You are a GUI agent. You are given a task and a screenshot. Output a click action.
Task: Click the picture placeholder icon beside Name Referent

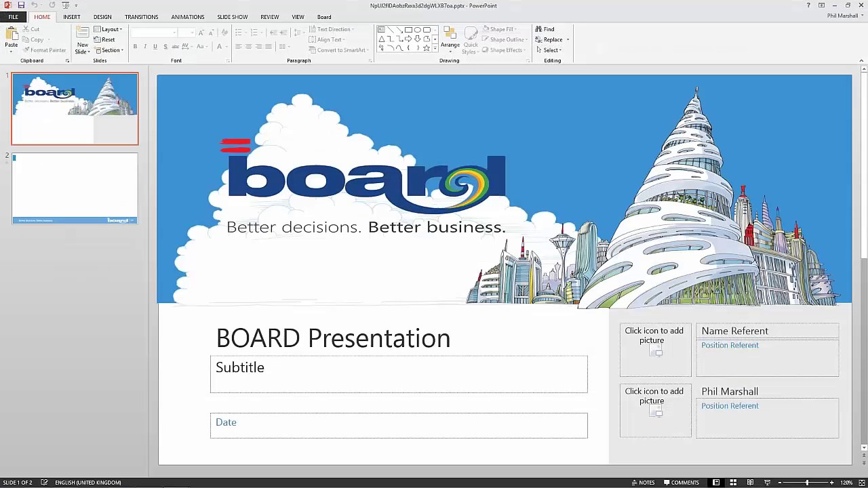click(656, 352)
